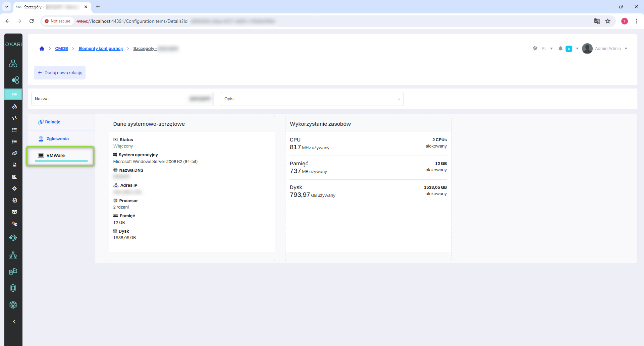The height and width of the screenshot is (346, 644).
Task: Open the Admin Admin user dropdown
Action: coord(608,49)
